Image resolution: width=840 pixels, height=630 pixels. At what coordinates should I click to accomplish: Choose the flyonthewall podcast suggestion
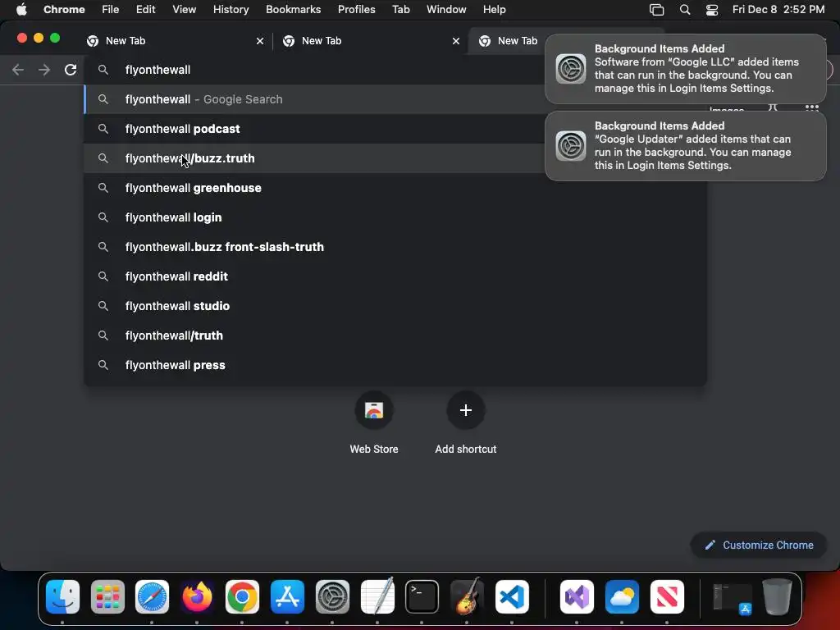click(315, 129)
